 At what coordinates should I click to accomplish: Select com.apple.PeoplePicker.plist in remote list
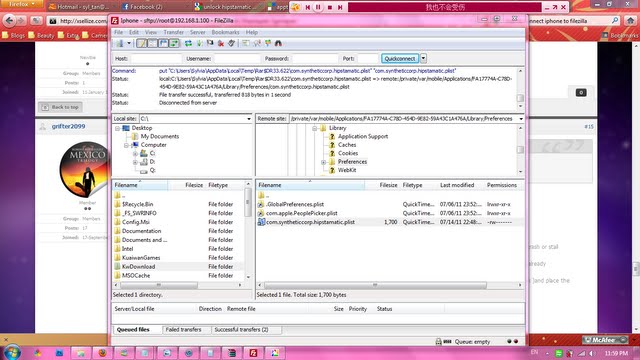click(x=302, y=213)
